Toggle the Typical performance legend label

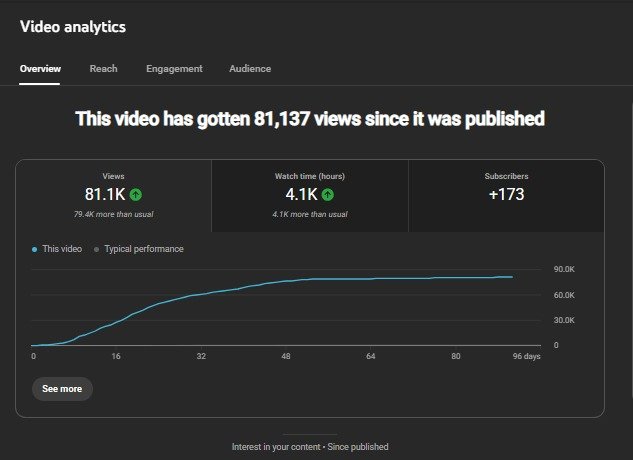pyautogui.click(x=144, y=249)
